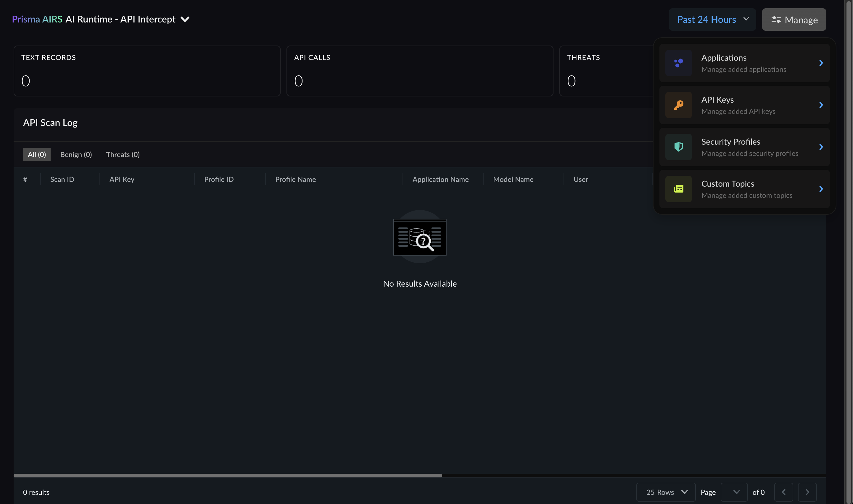Image resolution: width=853 pixels, height=504 pixels.
Task: Click chevron arrow beside Applications entry
Action: (x=821, y=63)
